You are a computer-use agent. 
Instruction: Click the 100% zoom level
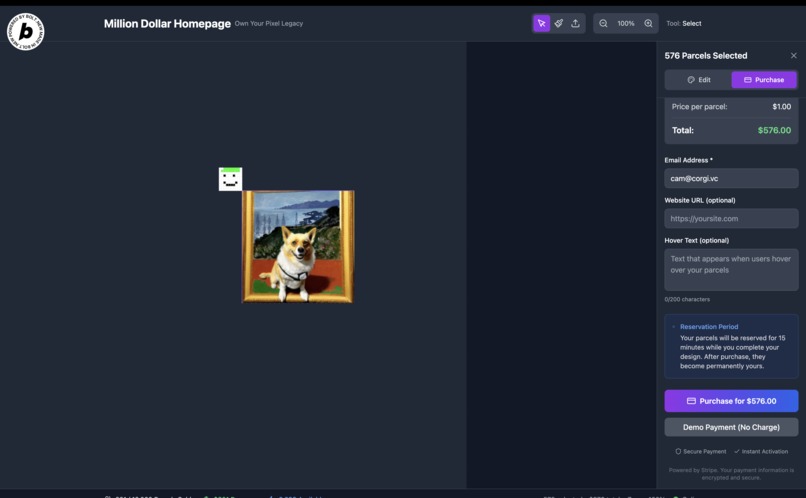pos(626,24)
